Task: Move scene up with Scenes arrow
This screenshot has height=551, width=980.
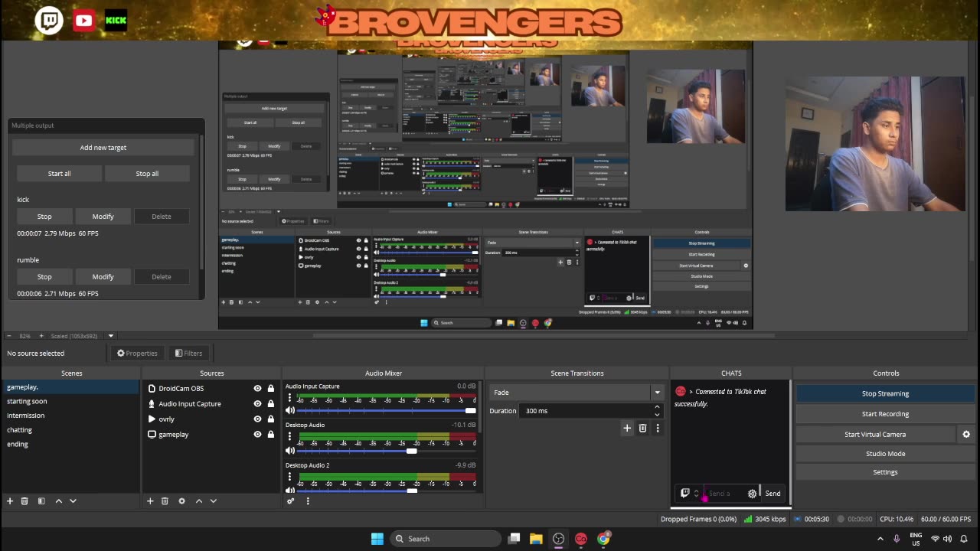Action: (58, 500)
